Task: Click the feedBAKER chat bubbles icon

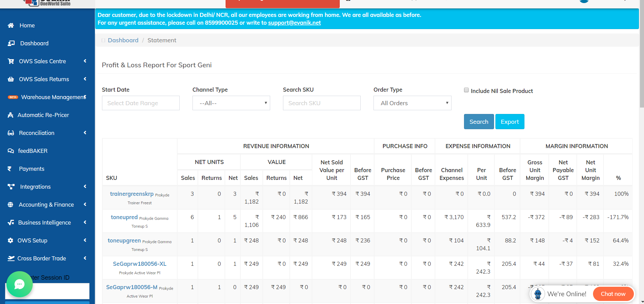Action: (x=11, y=151)
